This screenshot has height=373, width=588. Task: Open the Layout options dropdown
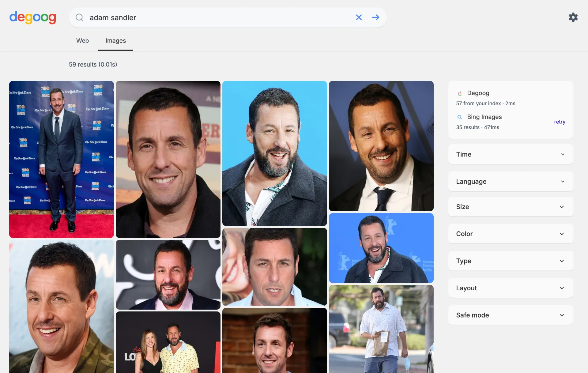tap(511, 288)
